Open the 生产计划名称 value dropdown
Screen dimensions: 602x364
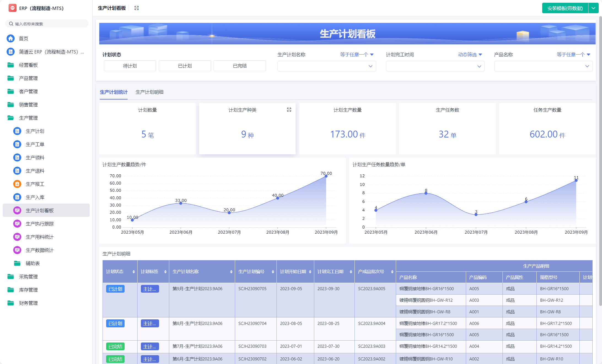click(326, 66)
